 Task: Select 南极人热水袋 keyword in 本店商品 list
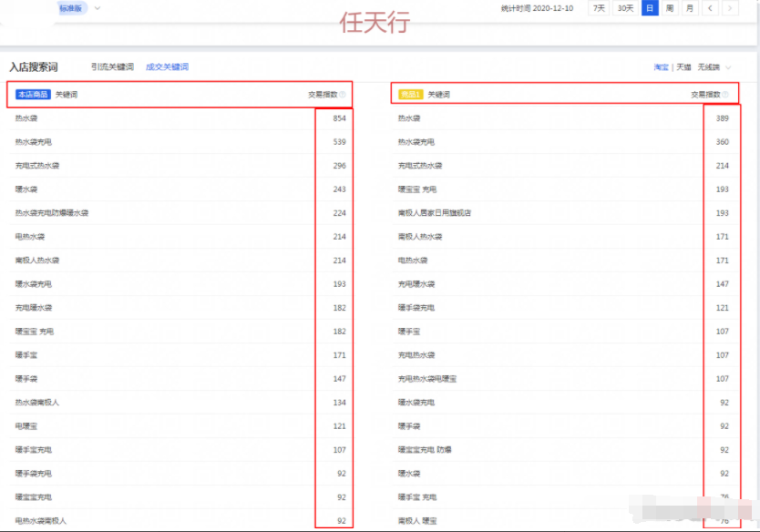pos(37,261)
